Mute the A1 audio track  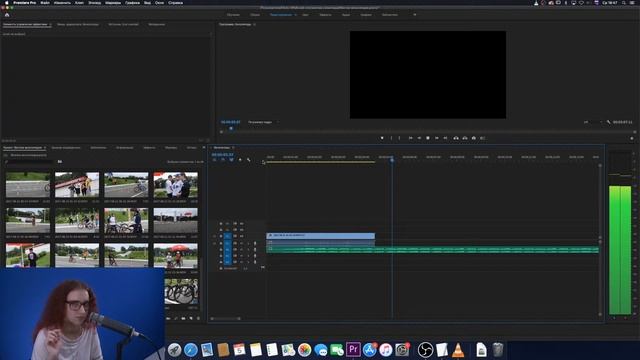tap(241, 243)
